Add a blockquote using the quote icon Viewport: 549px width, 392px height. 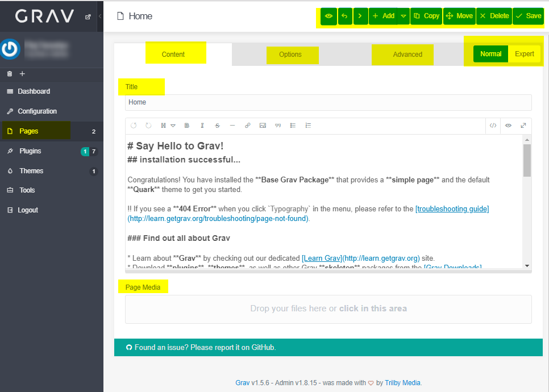278,126
